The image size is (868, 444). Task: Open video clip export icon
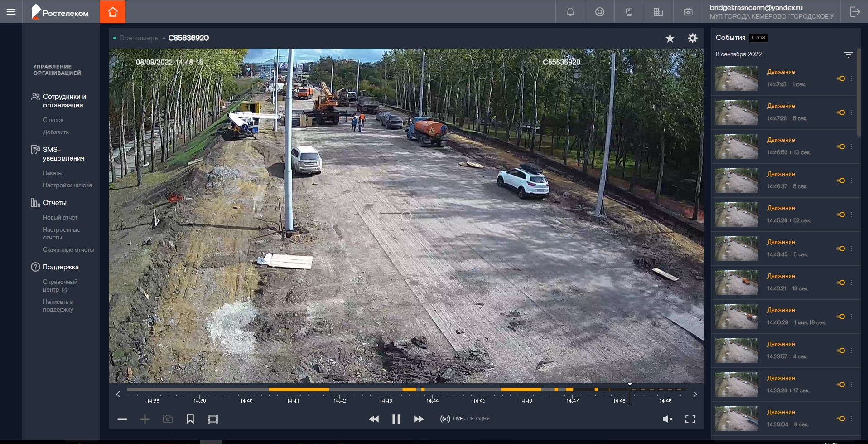coord(213,419)
